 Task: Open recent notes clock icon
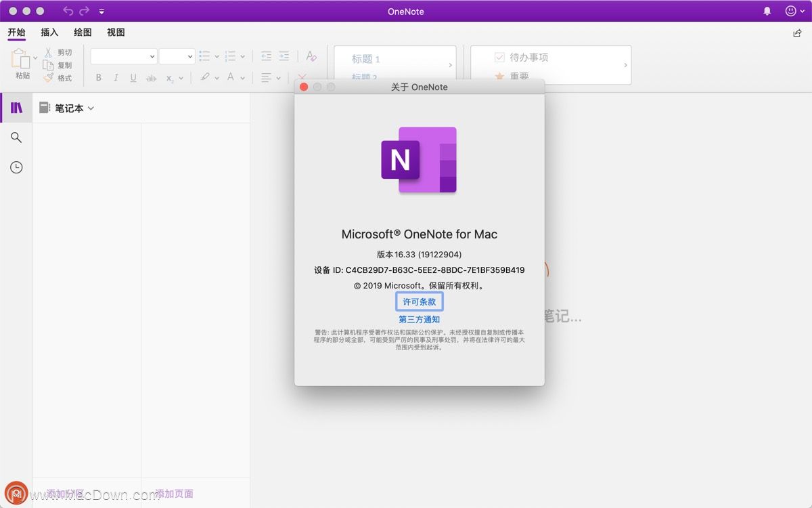(16, 167)
